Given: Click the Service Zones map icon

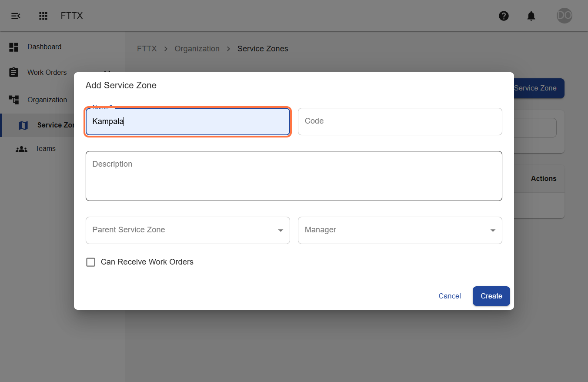Looking at the screenshot, I should [x=23, y=125].
